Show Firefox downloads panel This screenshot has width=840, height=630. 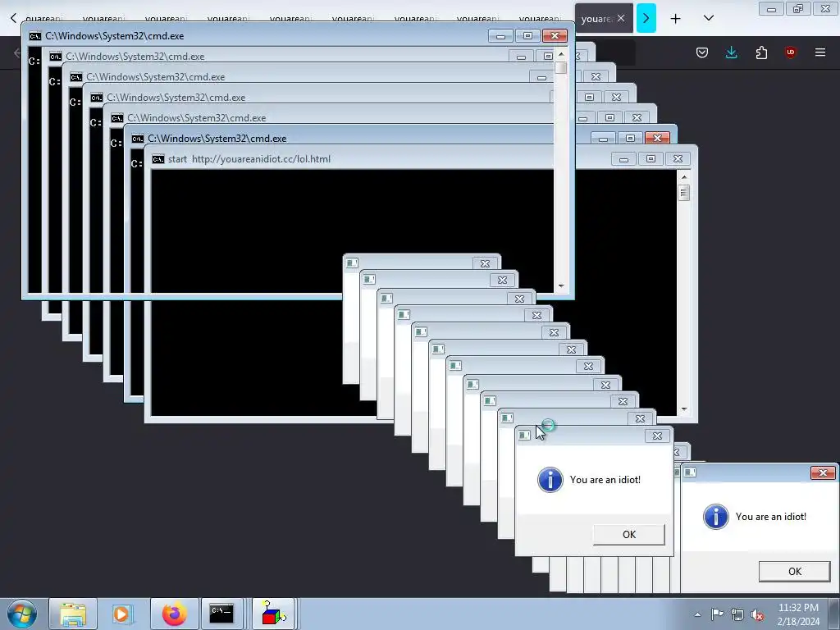731,52
